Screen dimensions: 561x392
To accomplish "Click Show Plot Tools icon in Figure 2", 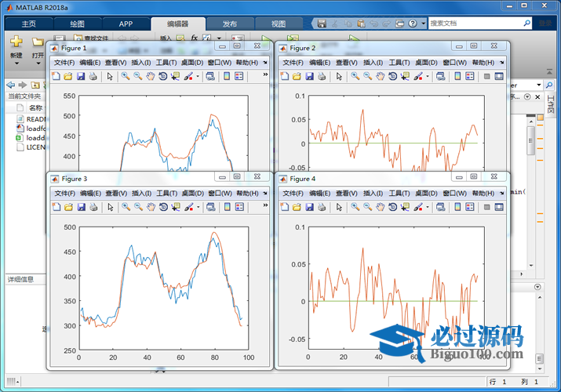I will coord(499,76).
